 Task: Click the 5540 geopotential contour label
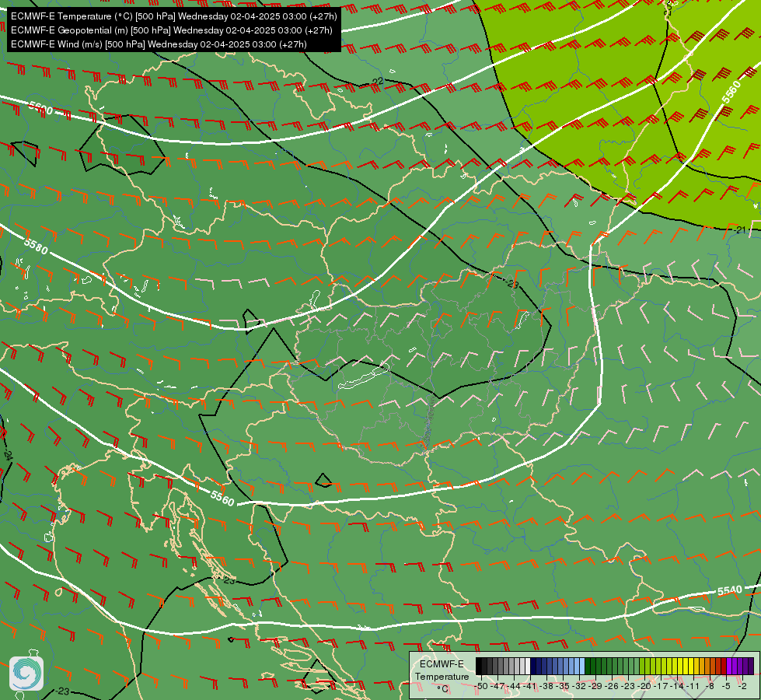(x=730, y=590)
